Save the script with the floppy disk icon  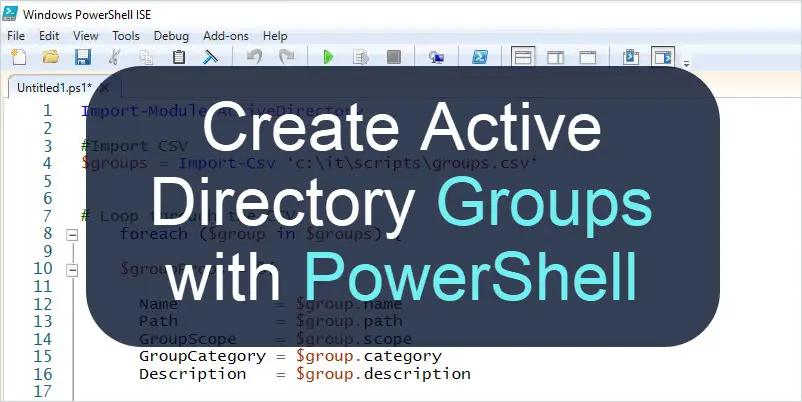pyautogui.click(x=82, y=56)
